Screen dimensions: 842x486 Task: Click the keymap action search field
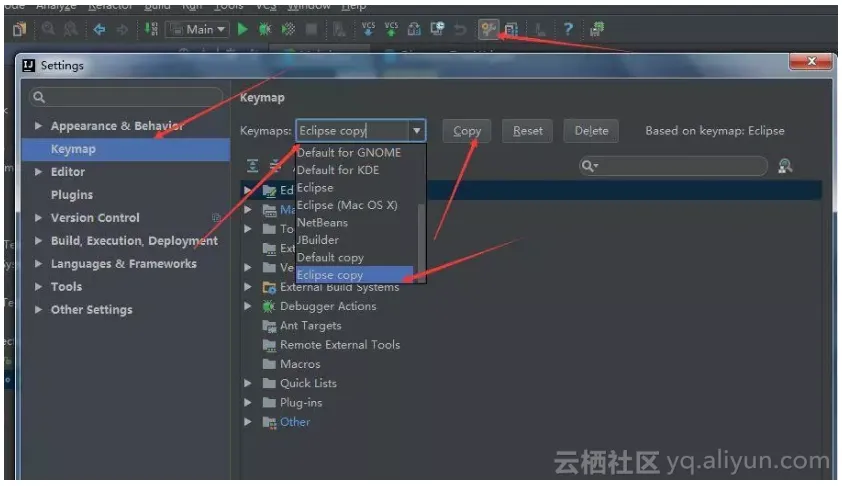point(673,166)
